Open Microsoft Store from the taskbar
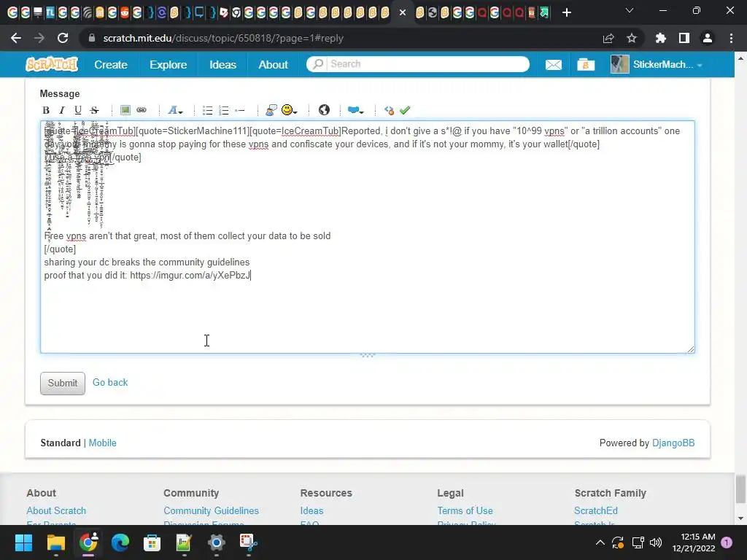The height and width of the screenshot is (560, 747). [x=152, y=542]
